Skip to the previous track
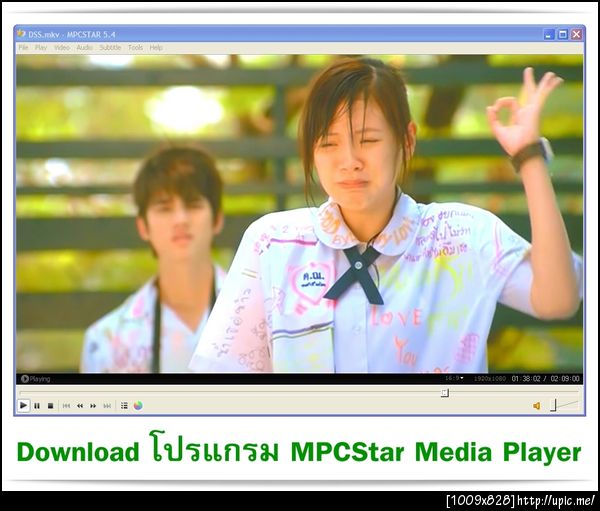The image size is (600, 511). [66, 406]
